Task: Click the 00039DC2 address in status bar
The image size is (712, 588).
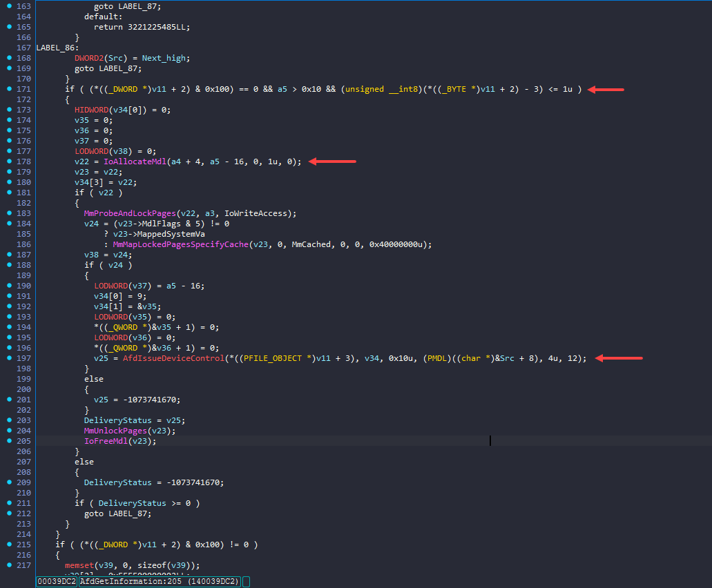Action: 56,582
